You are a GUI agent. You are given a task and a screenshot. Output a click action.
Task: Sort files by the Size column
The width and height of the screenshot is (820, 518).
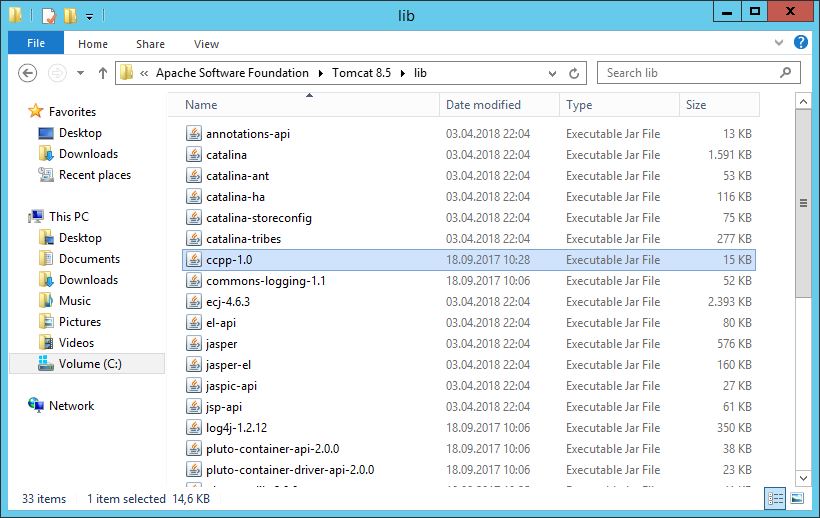[720, 105]
